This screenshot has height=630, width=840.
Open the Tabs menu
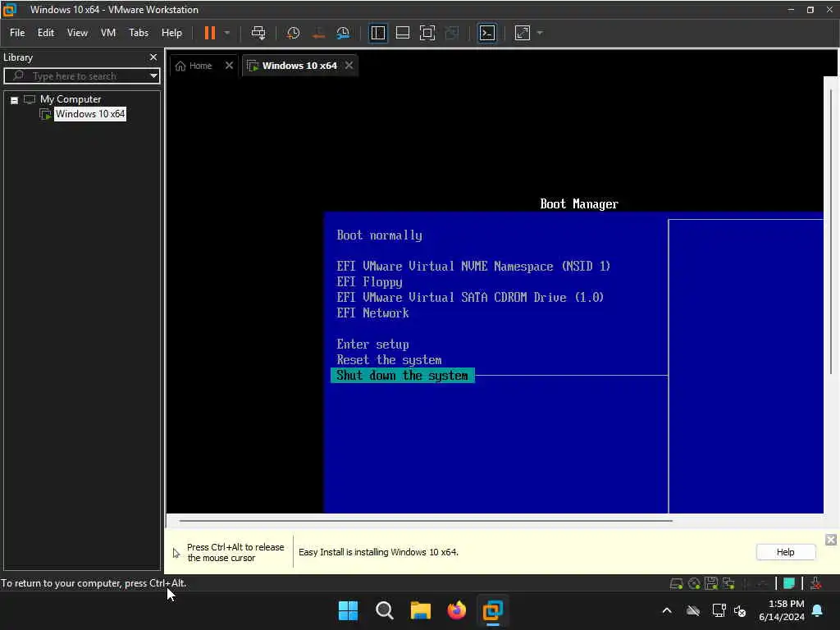(138, 33)
